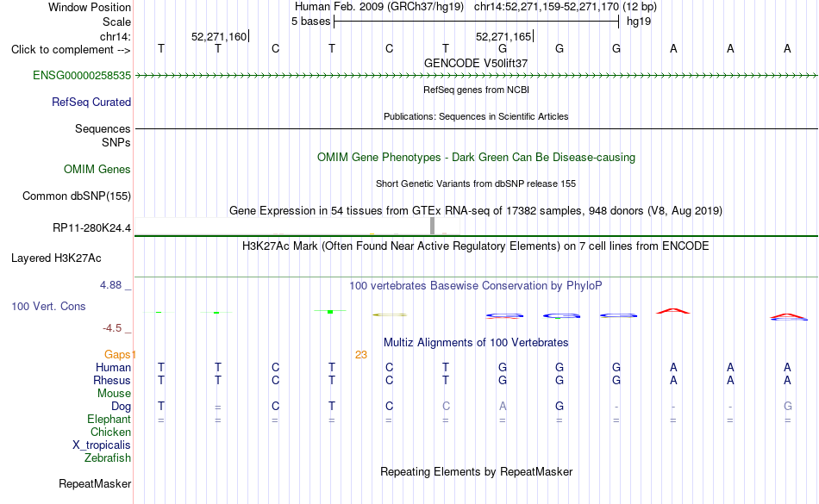
Task: Open the RefSeq Curated track label
Action: pyautogui.click(x=91, y=103)
